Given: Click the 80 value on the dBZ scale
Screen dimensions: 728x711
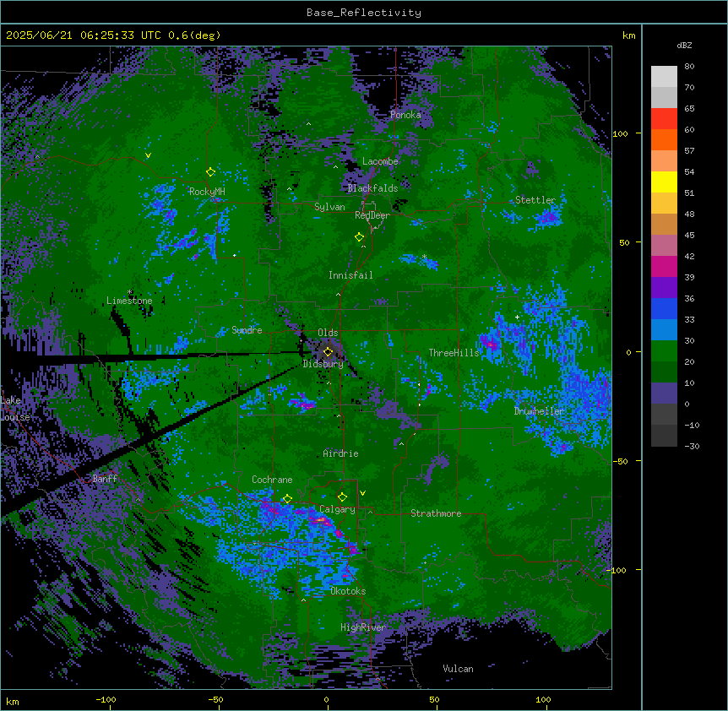Looking at the screenshot, I should click(x=689, y=67).
